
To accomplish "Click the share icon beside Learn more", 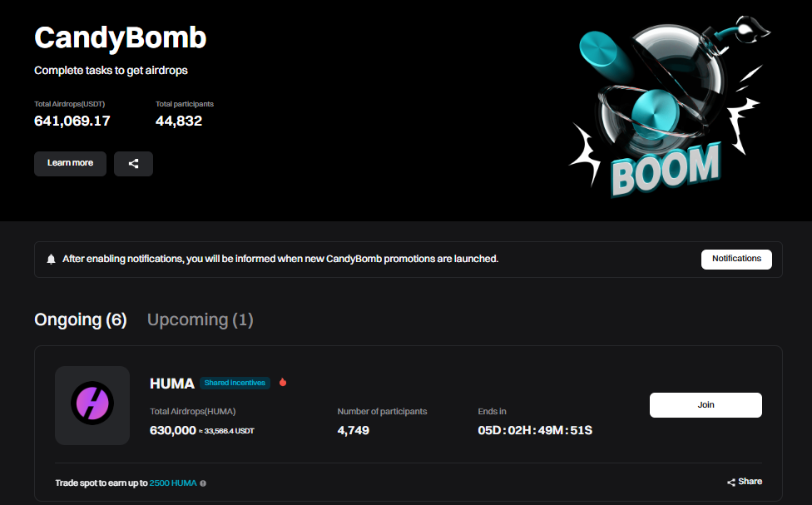I will (x=133, y=164).
